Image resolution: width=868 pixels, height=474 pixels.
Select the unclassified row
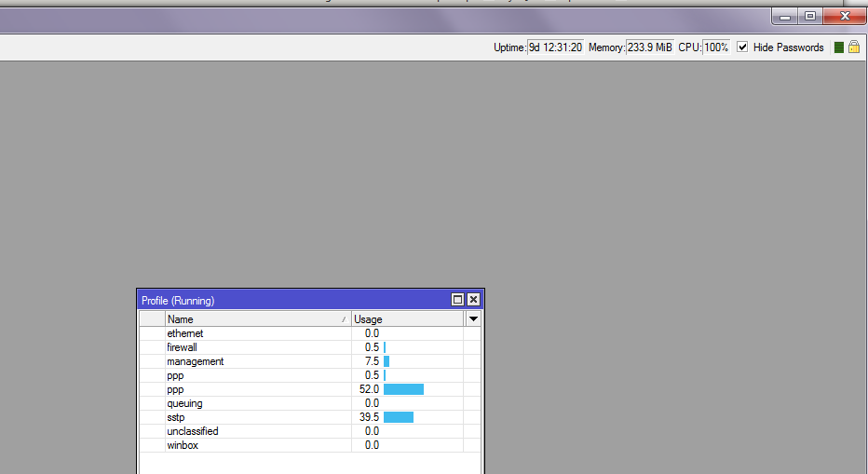coord(310,431)
